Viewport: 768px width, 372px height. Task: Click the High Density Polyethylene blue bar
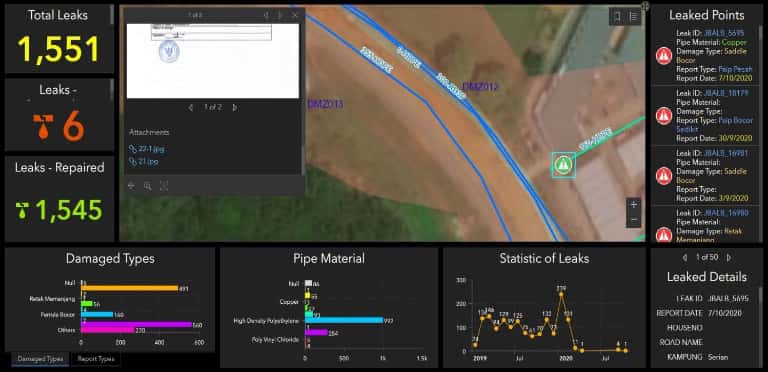pyautogui.click(x=343, y=320)
